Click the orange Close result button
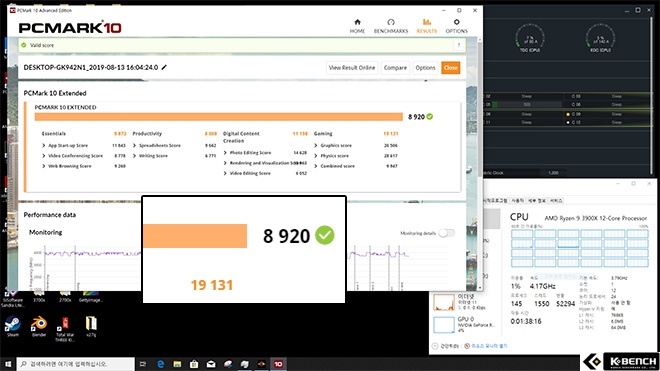 pyautogui.click(x=450, y=68)
